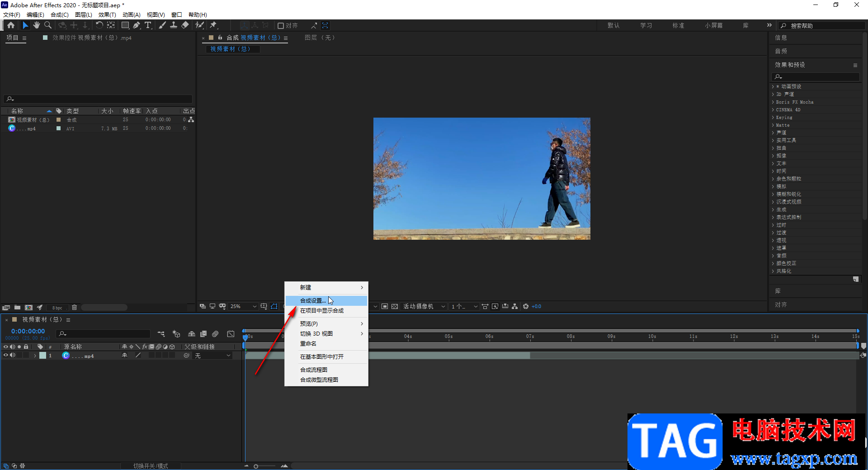This screenshot has width=868, height=470.
Task: Expand the 颜色校正 effects category
Action: coord(773,263)
